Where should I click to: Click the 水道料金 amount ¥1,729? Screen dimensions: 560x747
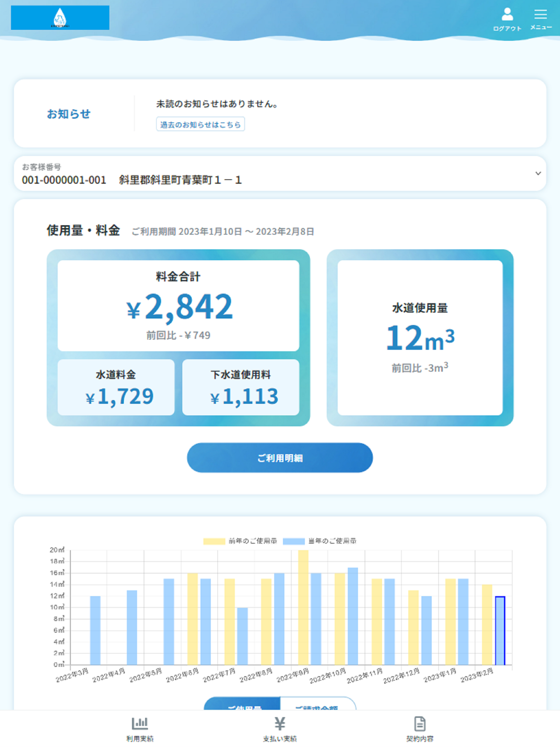pyautogui.click(x=119, y=396)
